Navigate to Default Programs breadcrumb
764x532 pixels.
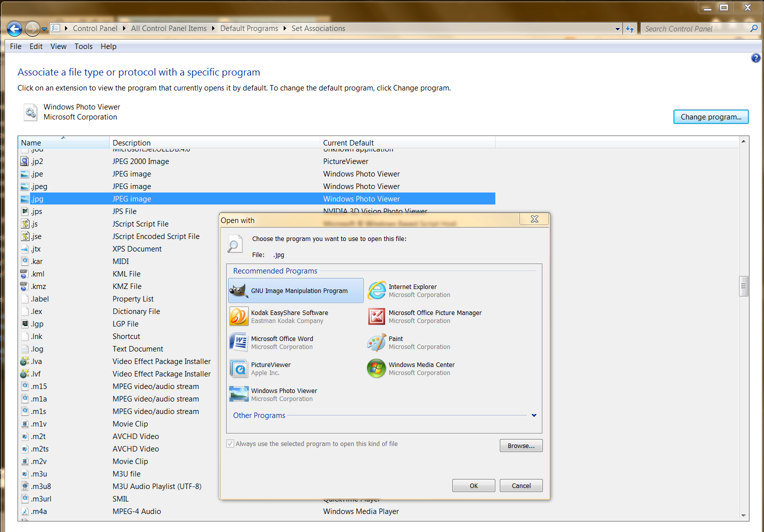click(x=249, y=28)
